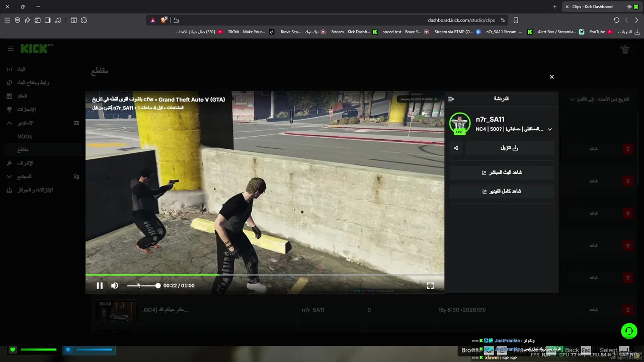Delete clip in the bottom list row
Image resolution: width=644 pixels, height=362 pixels.
(x=627, y=310)
